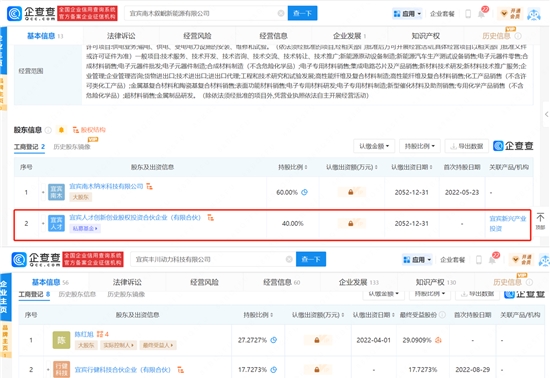Click the pie chart icon next to 17.7273% holding

click(274, 370)
